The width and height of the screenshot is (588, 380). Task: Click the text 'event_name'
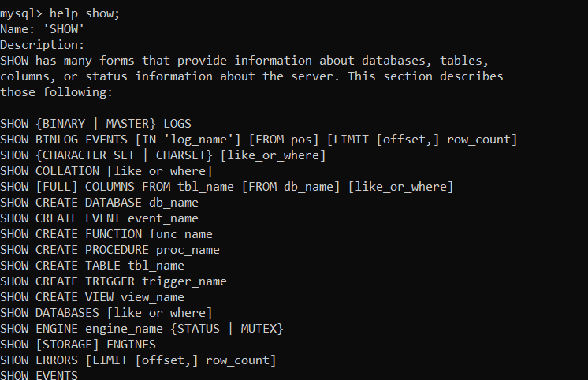tap(163, 218)
